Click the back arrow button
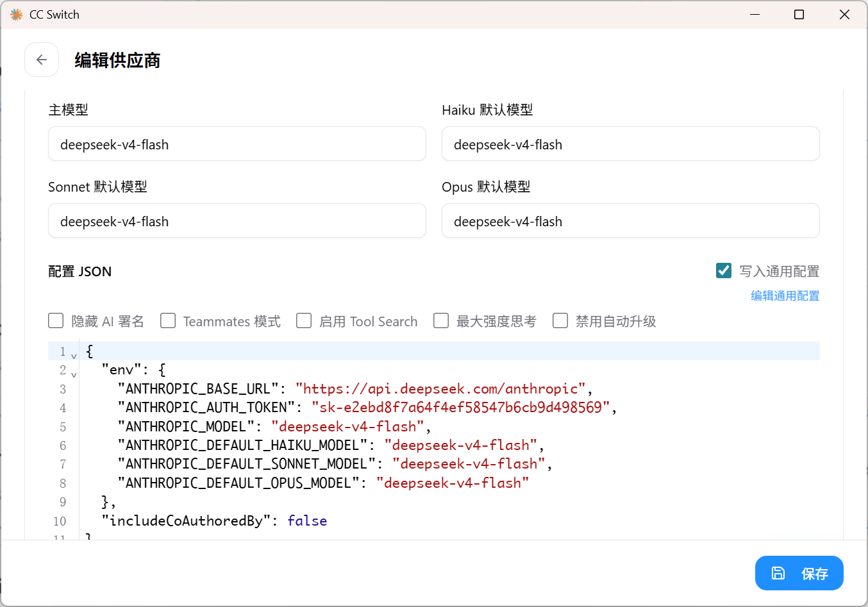Image resolution: width=868 pixels, height=607 pixels. [x=42, y=60]
